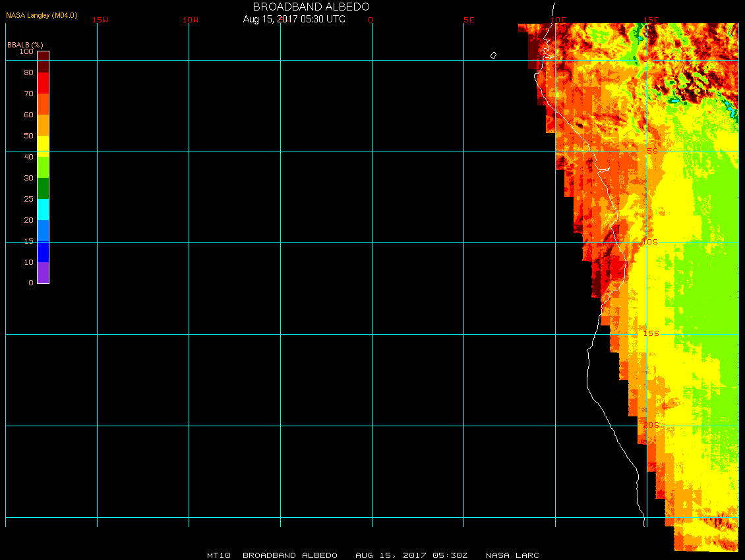Click the purple 0–10% swatch in the color bar

(43, 273)
